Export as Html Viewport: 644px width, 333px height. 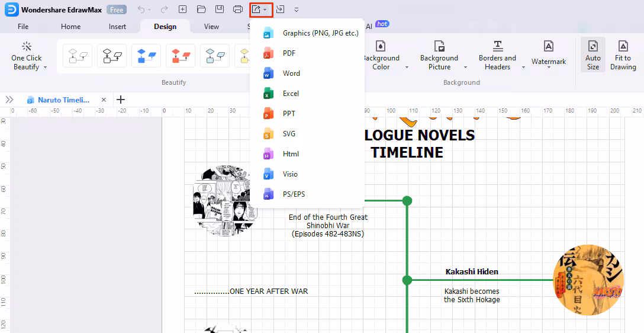(x=307, y=153)
